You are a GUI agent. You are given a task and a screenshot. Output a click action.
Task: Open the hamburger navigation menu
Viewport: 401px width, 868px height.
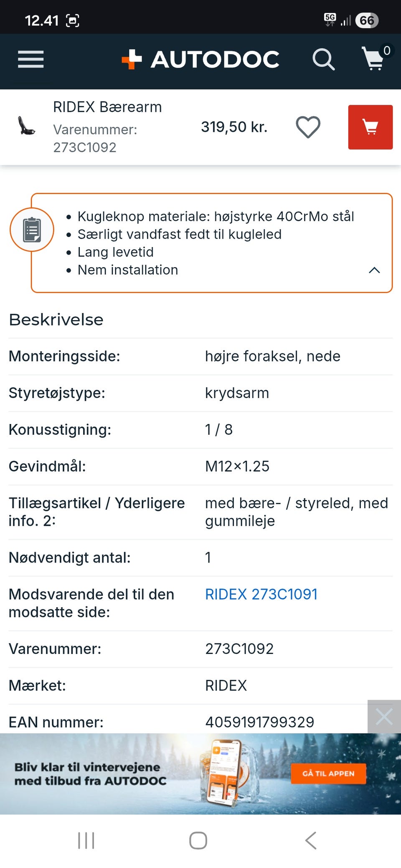[x=30, y=59]
